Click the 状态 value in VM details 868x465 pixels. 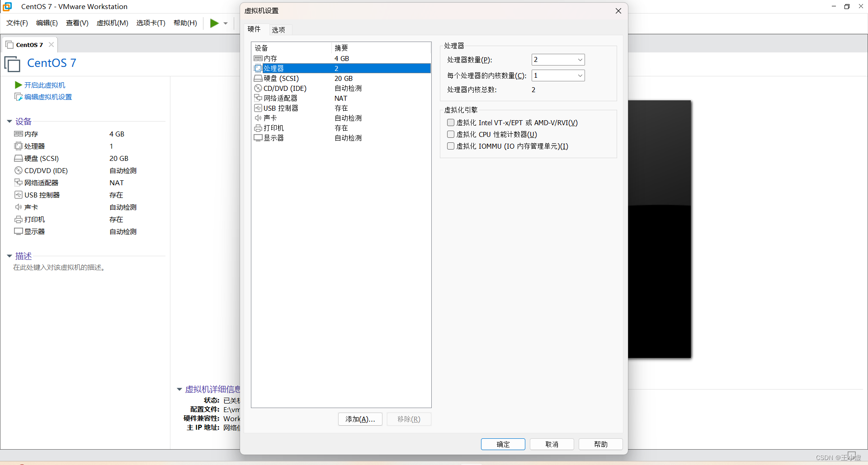231,400
